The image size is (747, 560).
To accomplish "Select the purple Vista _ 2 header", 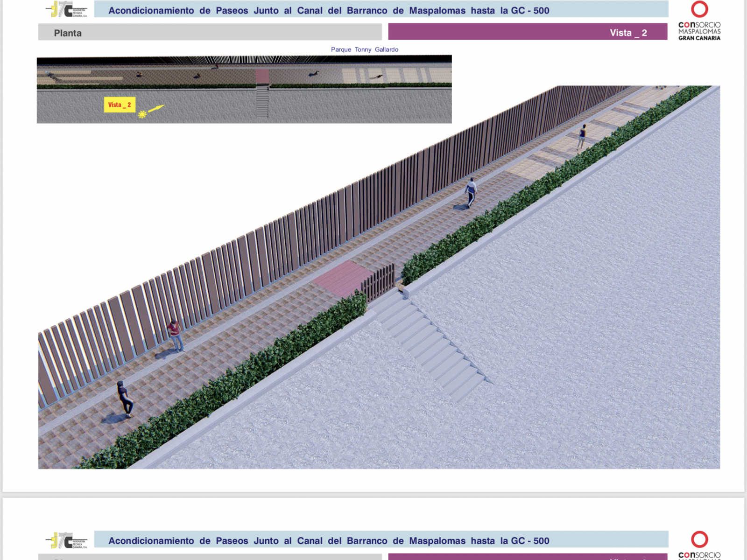I will click(x=528, y=32).
